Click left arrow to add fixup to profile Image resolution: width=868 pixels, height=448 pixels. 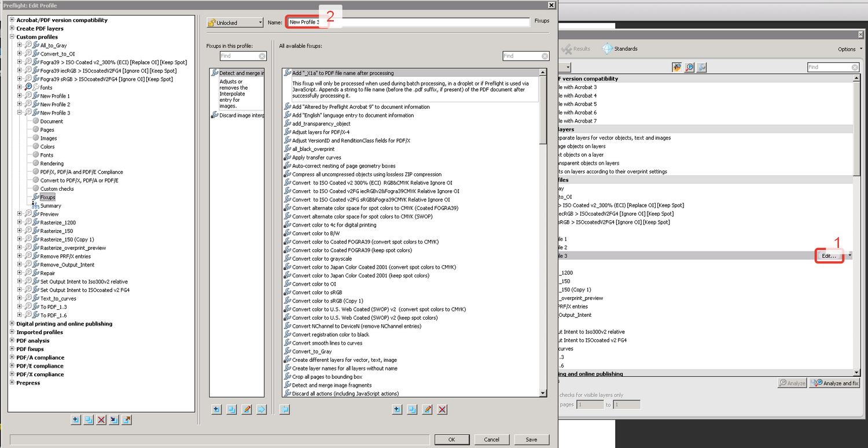284,409
